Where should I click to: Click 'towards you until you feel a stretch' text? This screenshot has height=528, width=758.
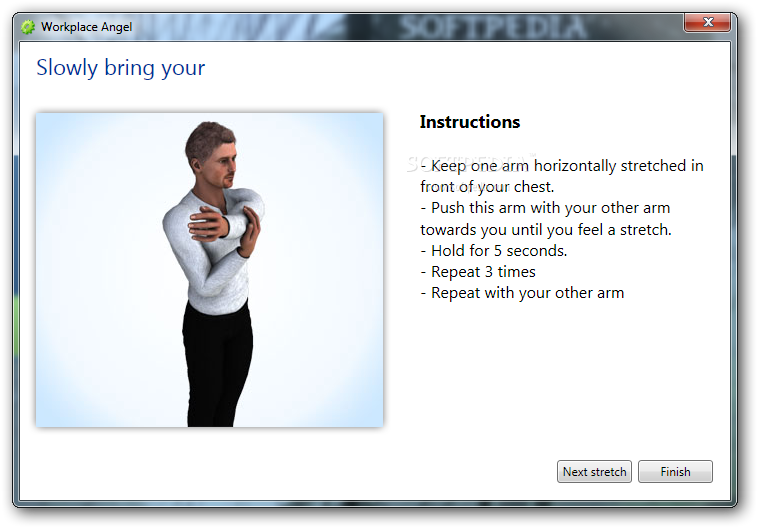point(546,229)
